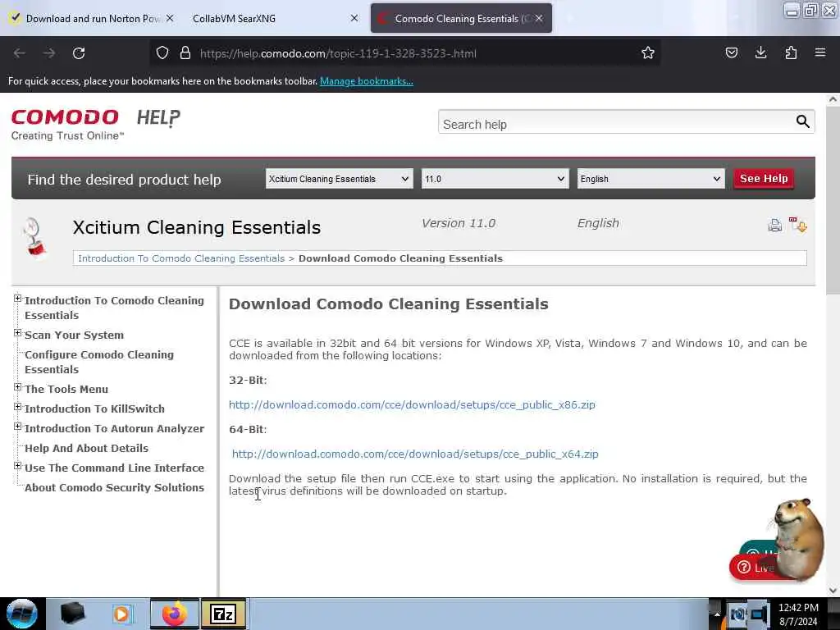Screen dimensions: 840x630
Task: Close the CollabVM SearXNG tab
Action: point(354,18)
